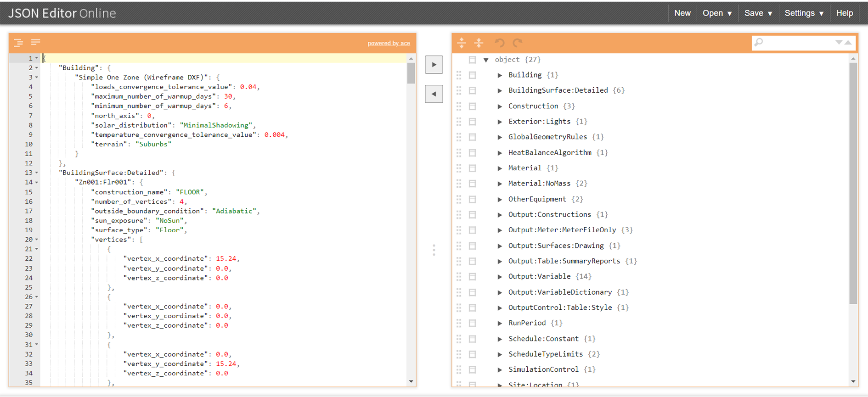The image size is (868, 397).
Task: Collapse all fields in tree panel
Action: click(x=479, y=43)
